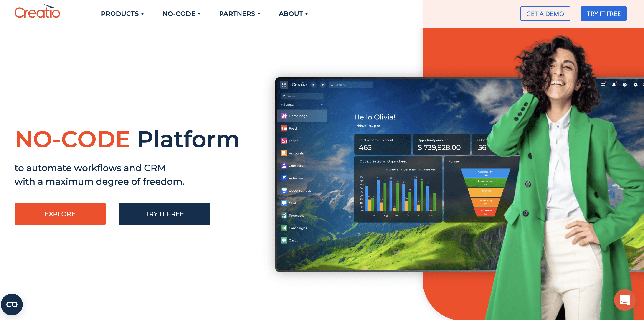The width and height of the screenshot is (644, 320).
Task: Select Home page in sidebar
Action: pyautogui.click(x=302, y=116)
